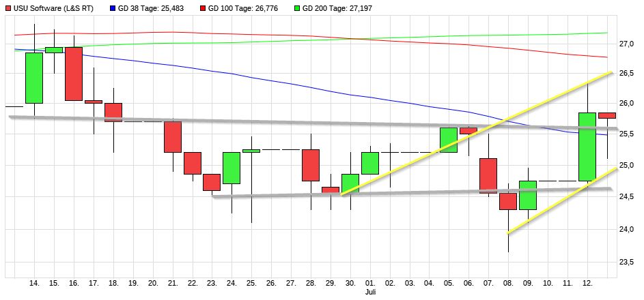The image size is (644, 300).
Task: Click the green candle on the 05th
Action: [449, 140]
